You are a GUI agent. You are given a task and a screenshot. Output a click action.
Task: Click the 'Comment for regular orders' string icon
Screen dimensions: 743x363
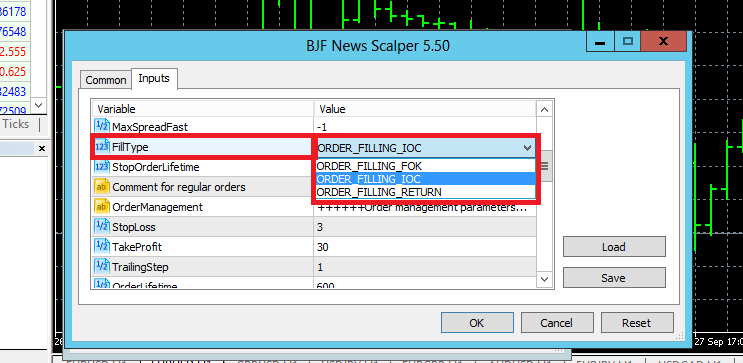pyautogui.click(x=102, y=187)
